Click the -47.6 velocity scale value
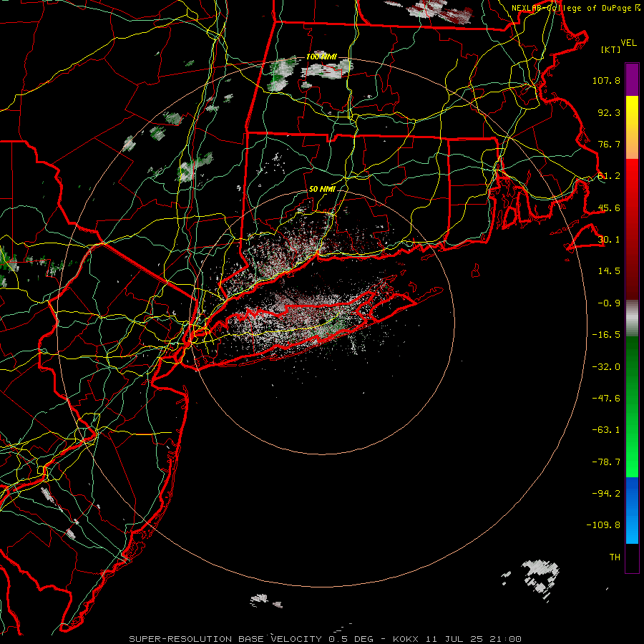This screenshot has width=644, height=644. (606, 399)
